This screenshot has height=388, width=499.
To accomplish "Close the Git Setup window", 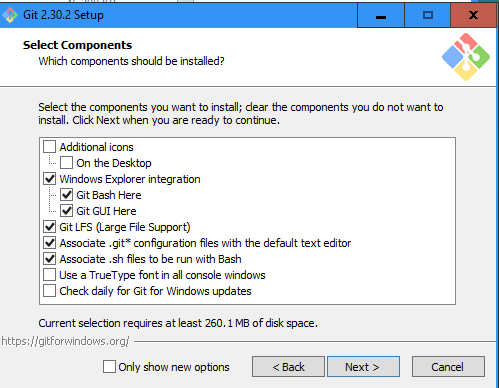I will 473,16.
